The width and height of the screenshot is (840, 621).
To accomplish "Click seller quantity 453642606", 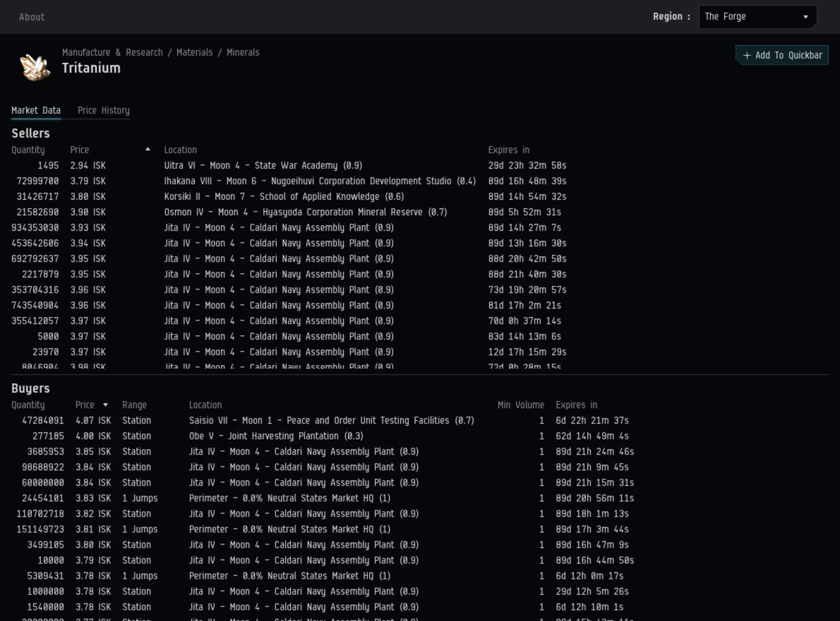I will [35, 243].
